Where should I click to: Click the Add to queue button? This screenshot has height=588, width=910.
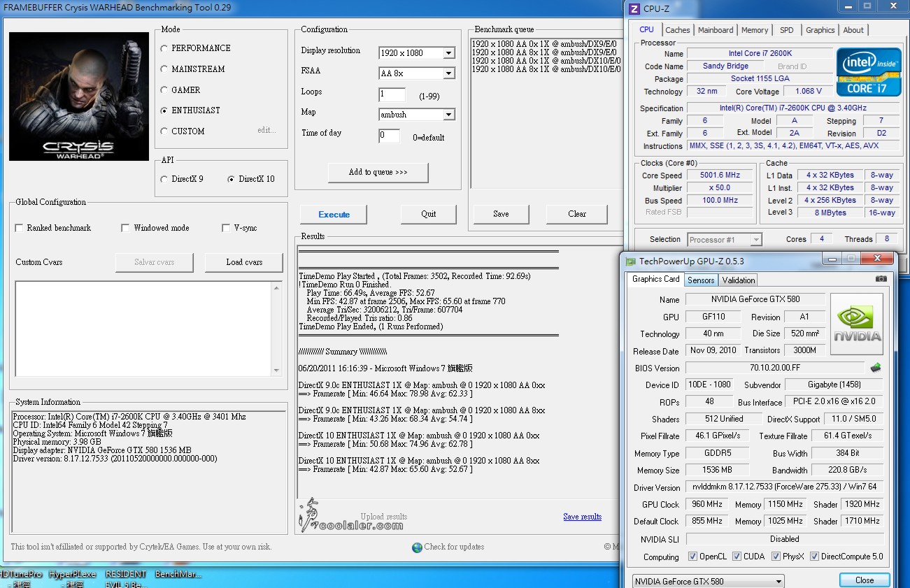378,172
